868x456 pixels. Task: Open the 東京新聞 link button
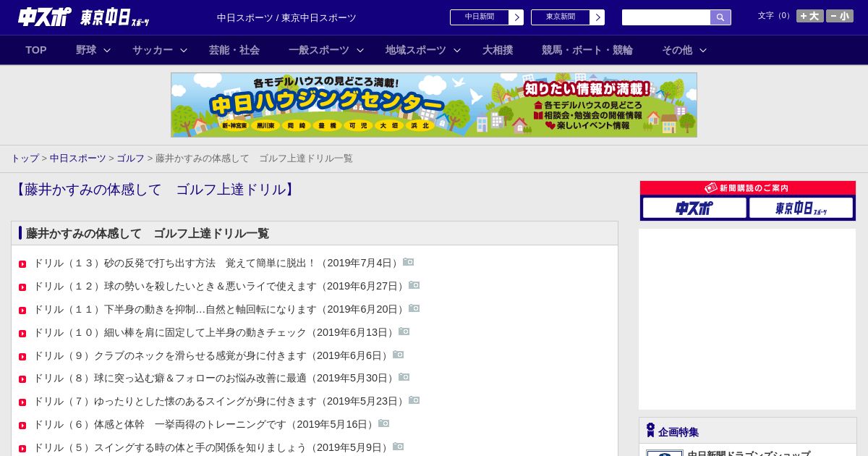(x=568, y=17)
